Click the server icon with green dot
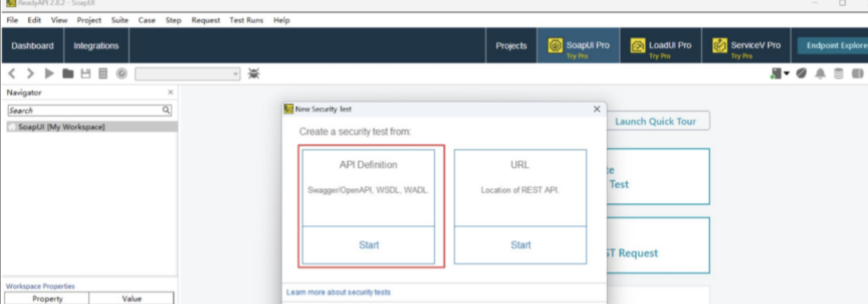The width and height of the screenshot is (868, 304). 775,74
